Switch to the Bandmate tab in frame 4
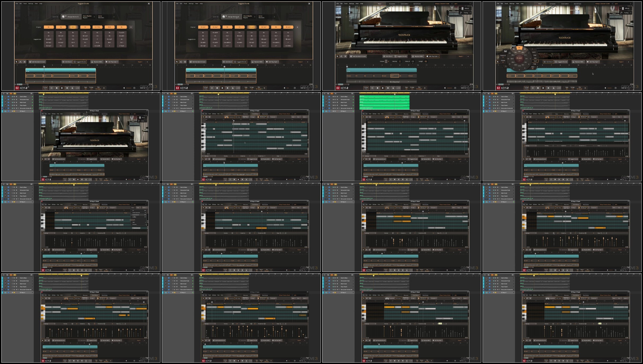This screenshot has width=643, height=364. (577, 4)
